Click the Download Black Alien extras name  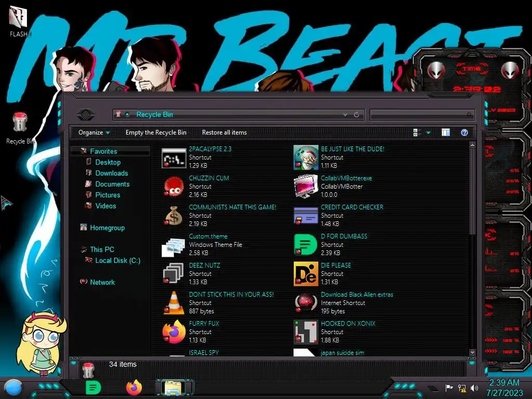[357, 295]
